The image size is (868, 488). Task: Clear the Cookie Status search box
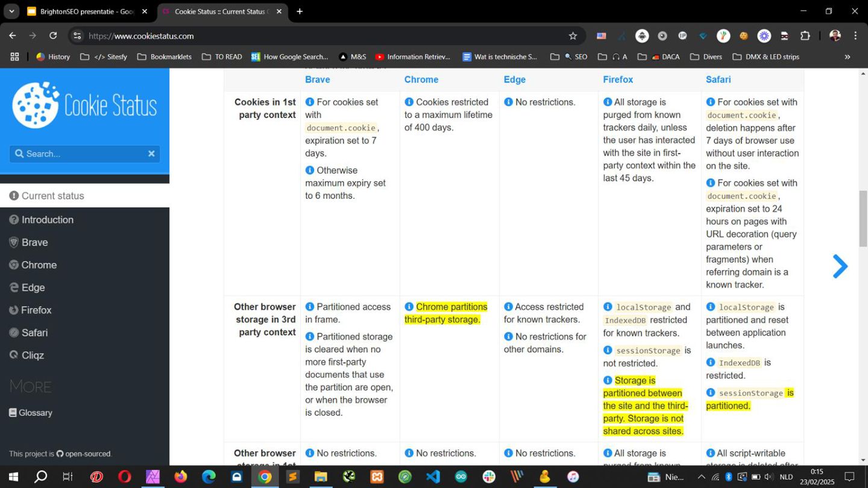pos(151,154)
